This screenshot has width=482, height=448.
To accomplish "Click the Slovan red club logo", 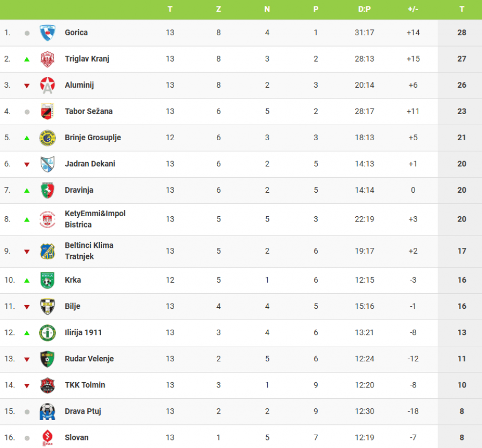I will coord(47,438).
